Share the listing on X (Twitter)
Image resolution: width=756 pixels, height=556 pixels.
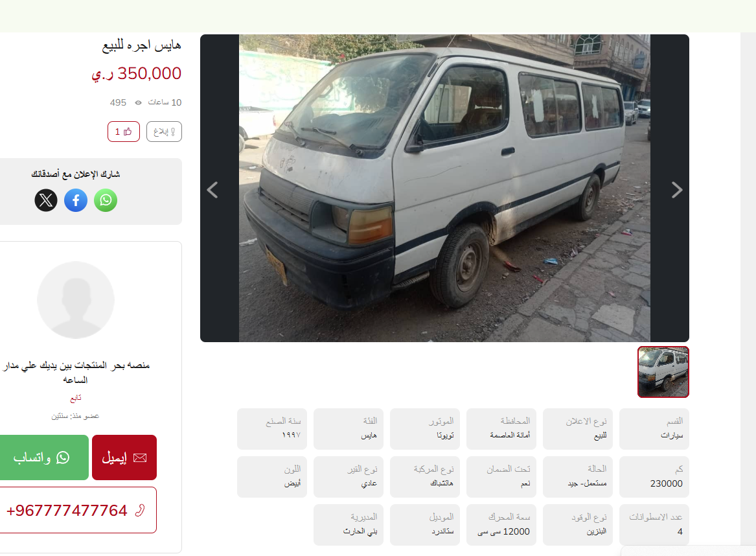point(46,200)
